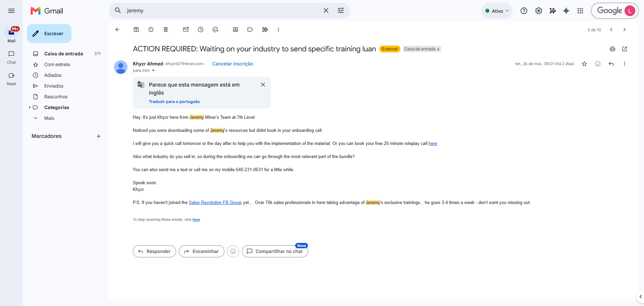Open message more-options three dots
The height and width of the screenshot is (306, 644).
(x=625, y=64)
